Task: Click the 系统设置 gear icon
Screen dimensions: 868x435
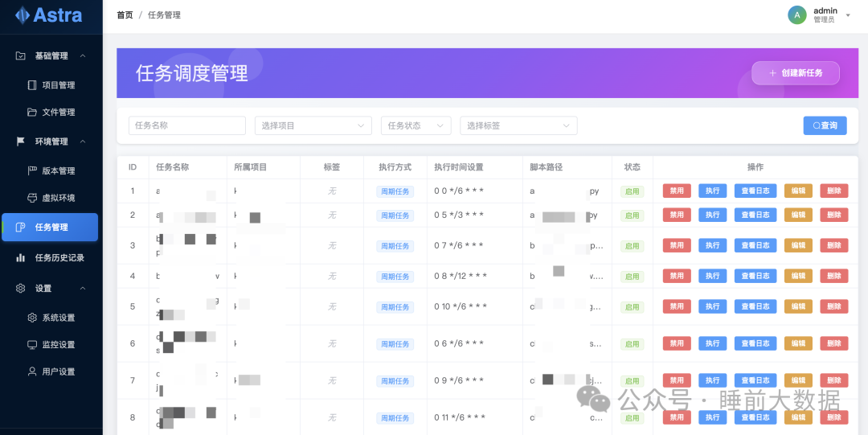Action: (32, 318)
